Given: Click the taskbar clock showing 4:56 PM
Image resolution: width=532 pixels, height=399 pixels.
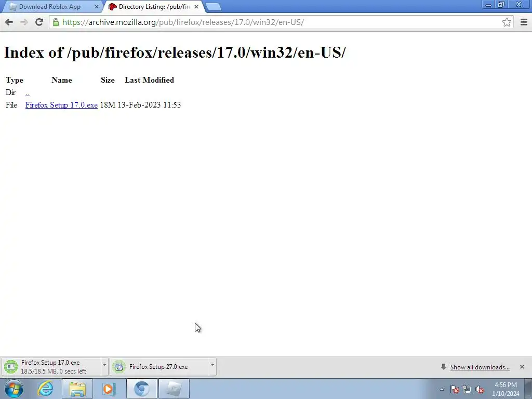Looking at the screenshot, I should [x=506, y=389].
